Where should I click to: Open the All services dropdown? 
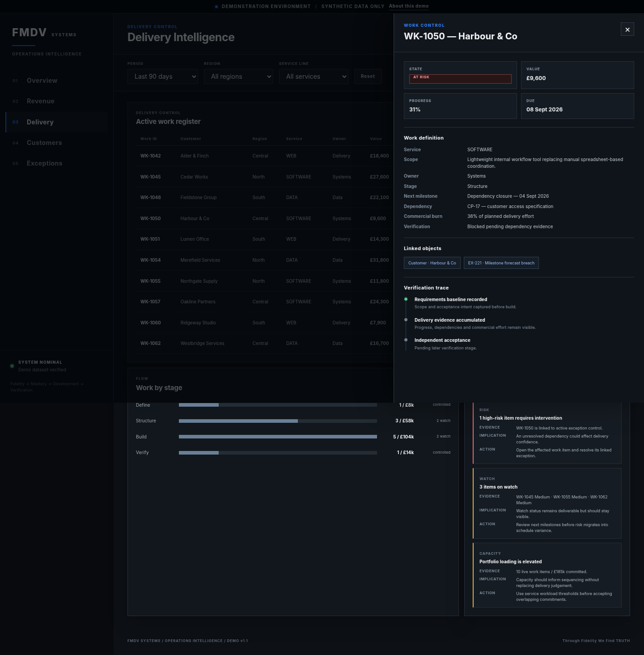point(314,77)
